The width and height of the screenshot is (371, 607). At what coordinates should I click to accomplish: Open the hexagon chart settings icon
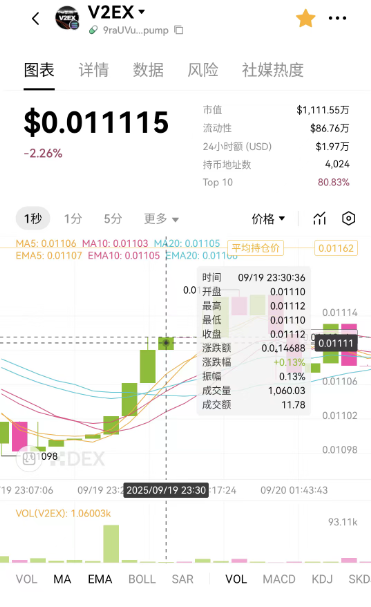pyautogui.click(x=349, y=218)
